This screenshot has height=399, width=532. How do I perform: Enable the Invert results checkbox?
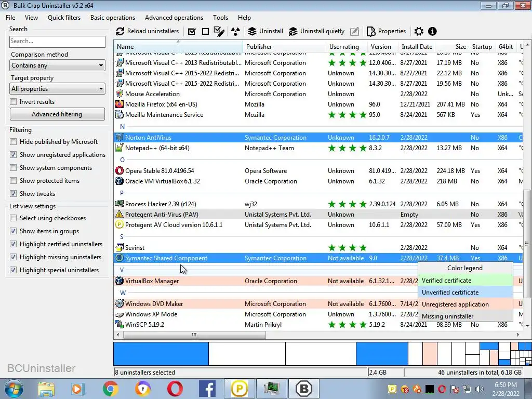pyautogui.click(x=13, y=101)
